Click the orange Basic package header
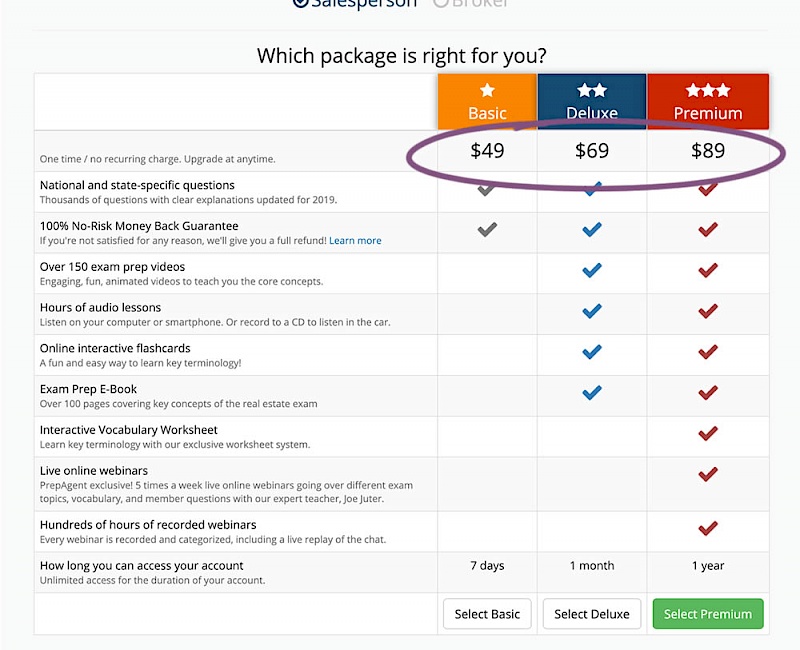This screenshot has width=800, height=650. (487, 101)
